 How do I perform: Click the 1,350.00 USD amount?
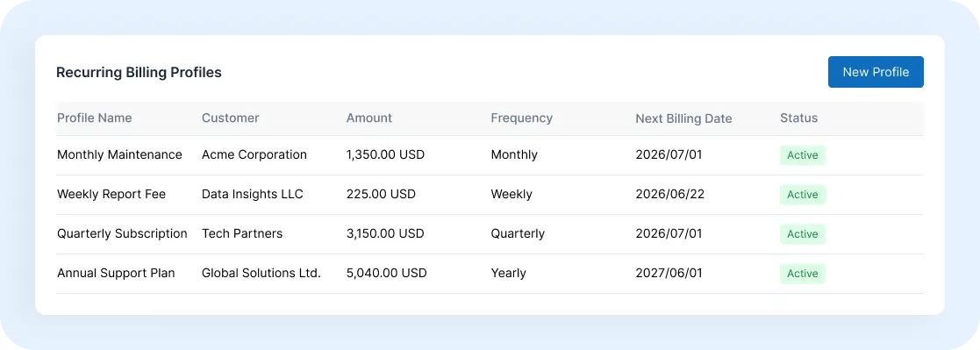(x=386, y=154)
